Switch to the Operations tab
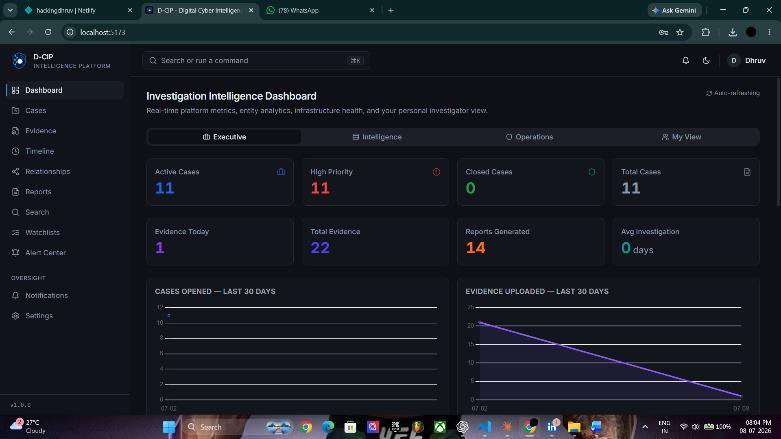The height and width of the screenshot is (439, 781). click(529, 137)
